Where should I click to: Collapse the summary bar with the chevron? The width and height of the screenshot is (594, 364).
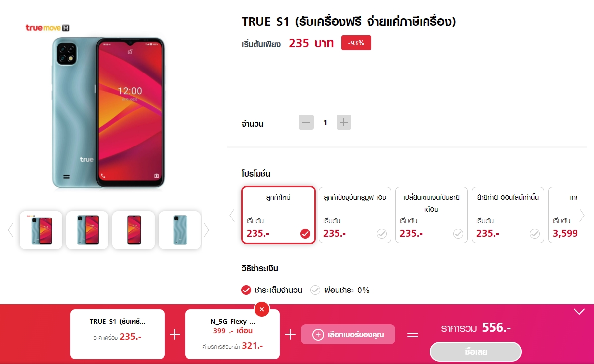579,312
